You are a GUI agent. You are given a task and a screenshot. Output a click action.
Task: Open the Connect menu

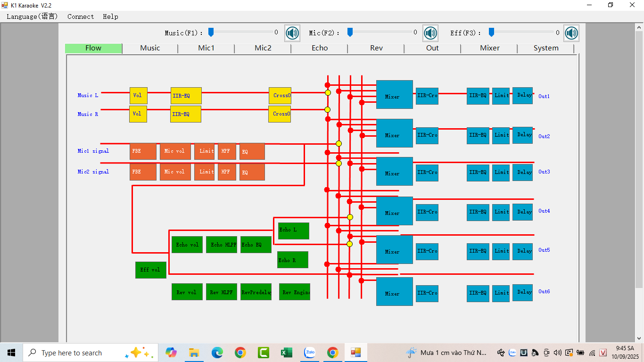point(81,16)
